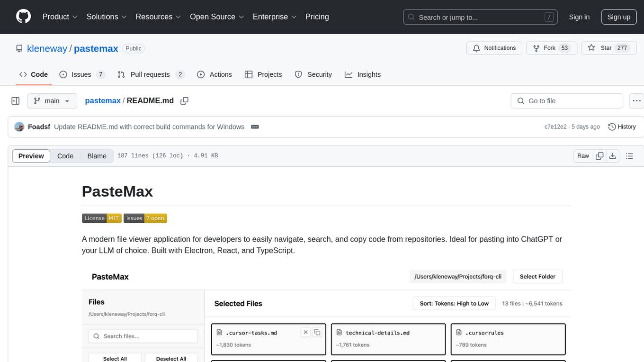Expand the Enterprise menu
The image size is (644, 362).
[x=275, y=17]
